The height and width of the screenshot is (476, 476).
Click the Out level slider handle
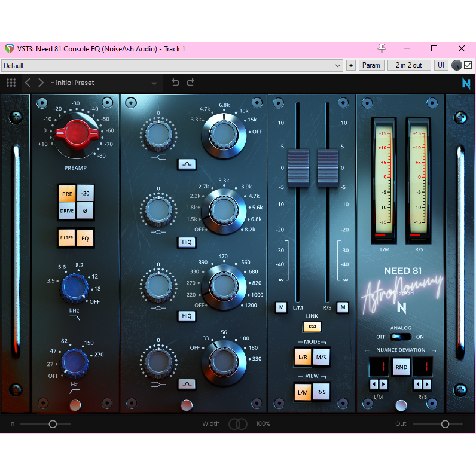[445, 424]
